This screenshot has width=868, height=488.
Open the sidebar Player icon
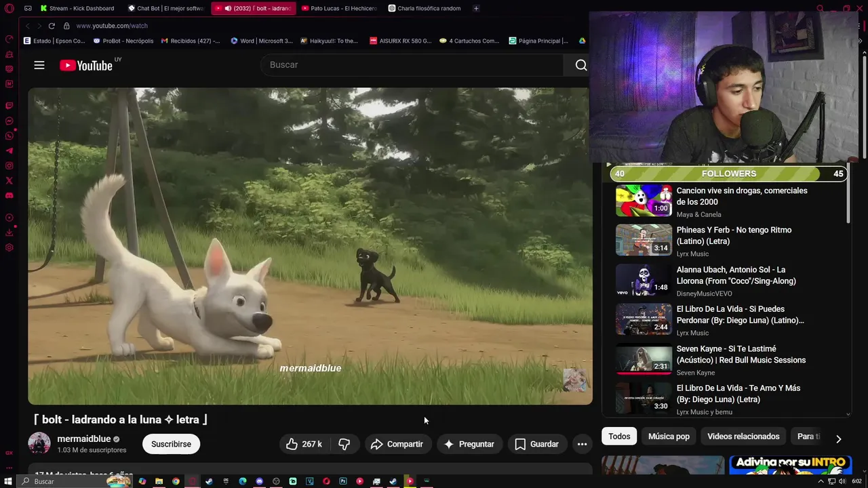pos(9,218)
